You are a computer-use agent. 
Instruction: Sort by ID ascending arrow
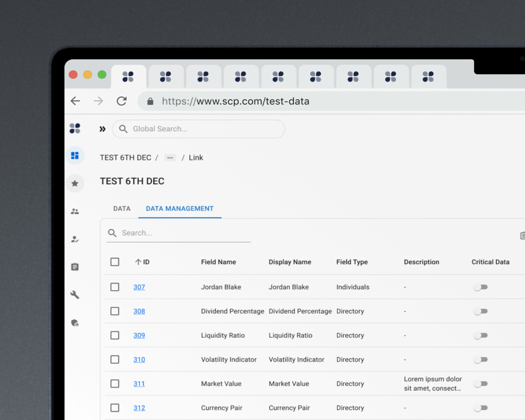pos(138,262)
